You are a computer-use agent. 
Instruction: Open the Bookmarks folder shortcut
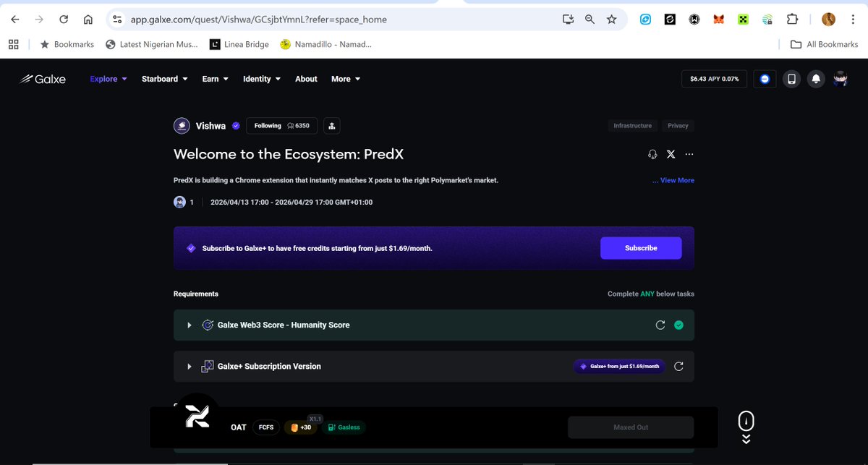pyautogui.click(x=67, y=44)
